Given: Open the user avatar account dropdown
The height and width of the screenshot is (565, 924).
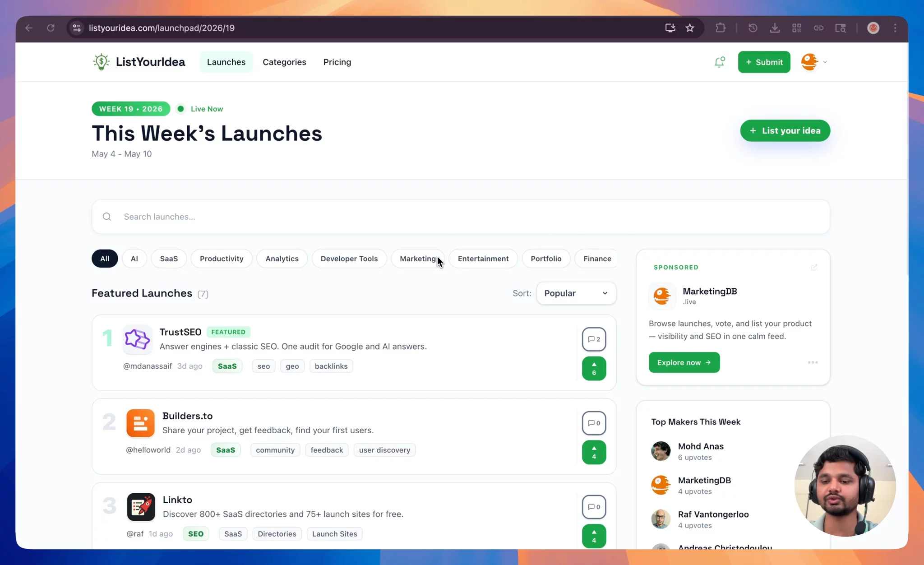Looking at the screenshot, I should [x=814, y=62].
